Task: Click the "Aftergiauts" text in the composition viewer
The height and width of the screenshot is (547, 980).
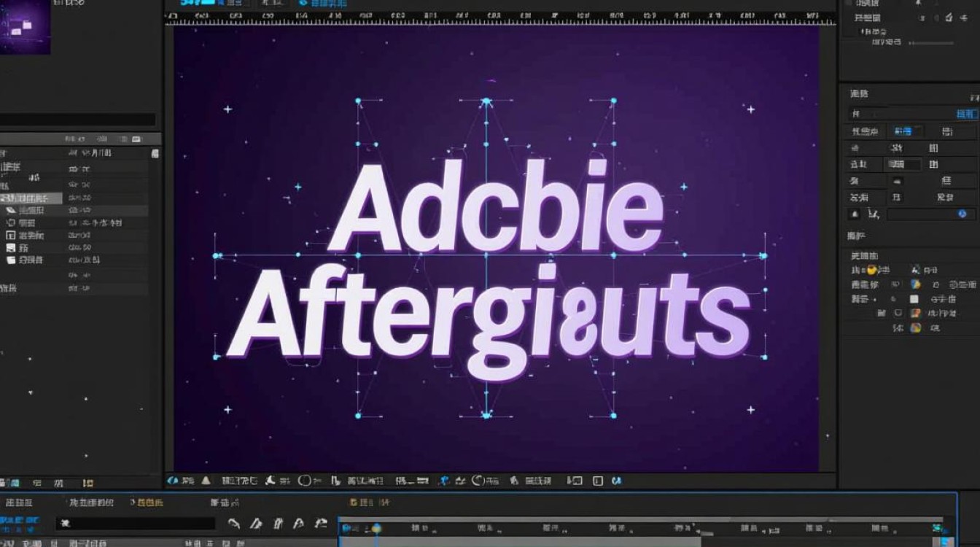Action: point(487,323)
